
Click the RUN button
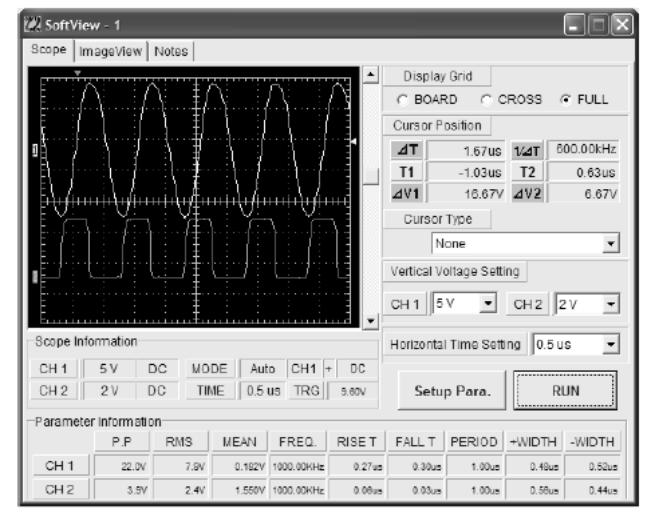pyautogui.click(x=565, y=391)
